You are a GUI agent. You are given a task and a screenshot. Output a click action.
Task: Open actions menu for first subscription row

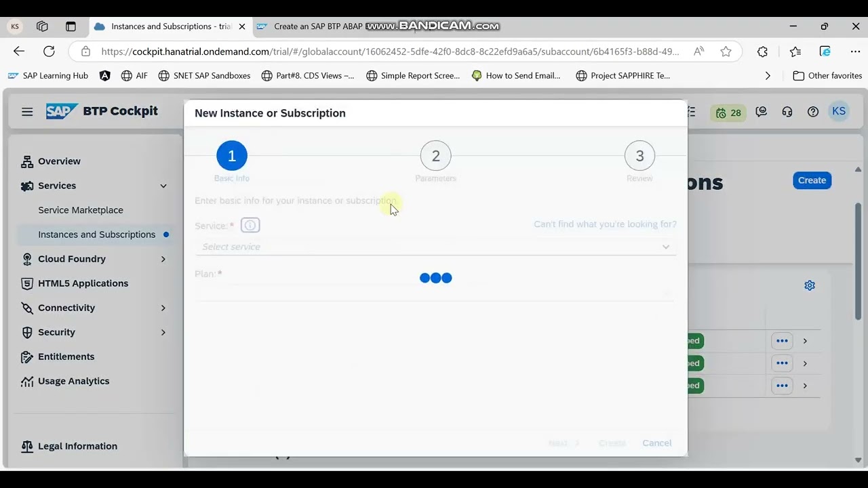782,341
